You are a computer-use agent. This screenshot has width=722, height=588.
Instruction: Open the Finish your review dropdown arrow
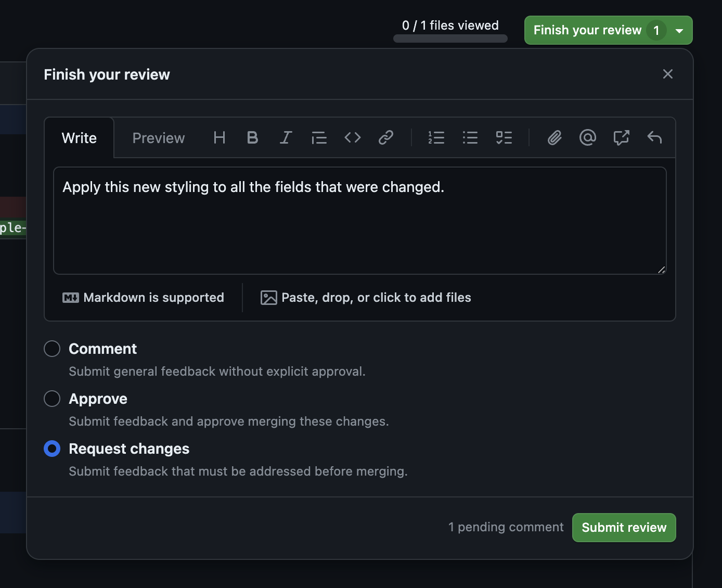coord(679,31)
